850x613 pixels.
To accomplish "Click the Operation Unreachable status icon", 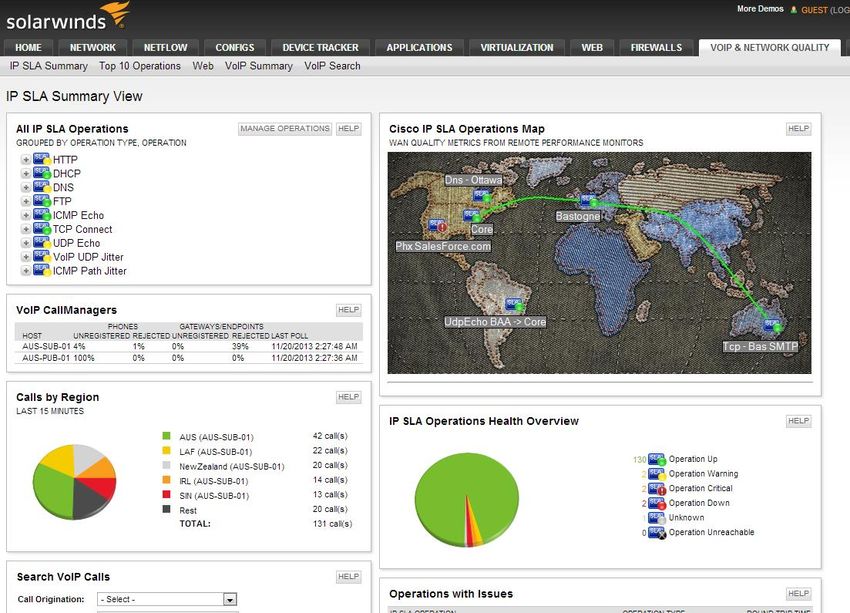I will pos(657,532).
